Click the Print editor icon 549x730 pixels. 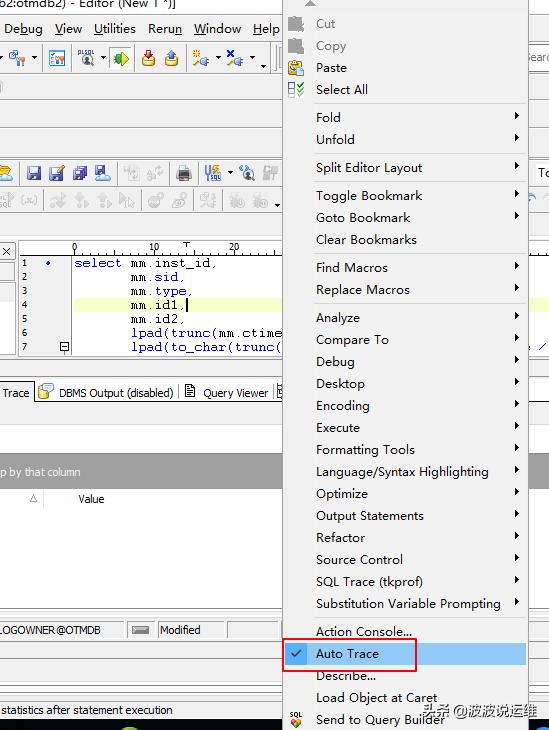[x=184, y=174]
